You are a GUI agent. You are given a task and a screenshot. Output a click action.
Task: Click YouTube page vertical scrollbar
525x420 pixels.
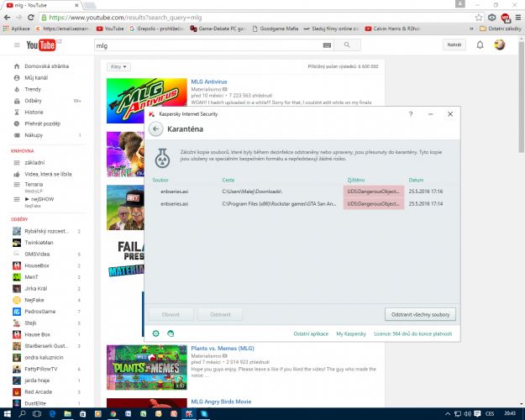click(522, 97)
